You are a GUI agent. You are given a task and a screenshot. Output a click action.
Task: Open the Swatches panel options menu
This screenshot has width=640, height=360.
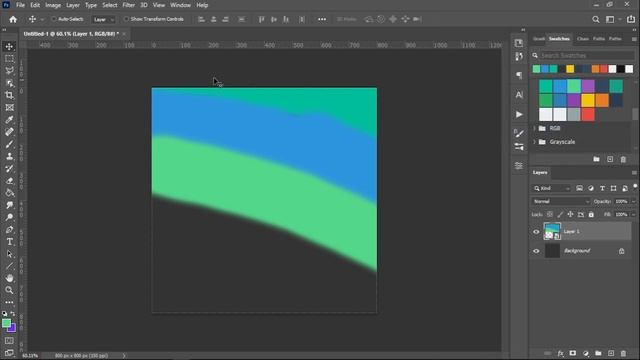click(634, 39)
